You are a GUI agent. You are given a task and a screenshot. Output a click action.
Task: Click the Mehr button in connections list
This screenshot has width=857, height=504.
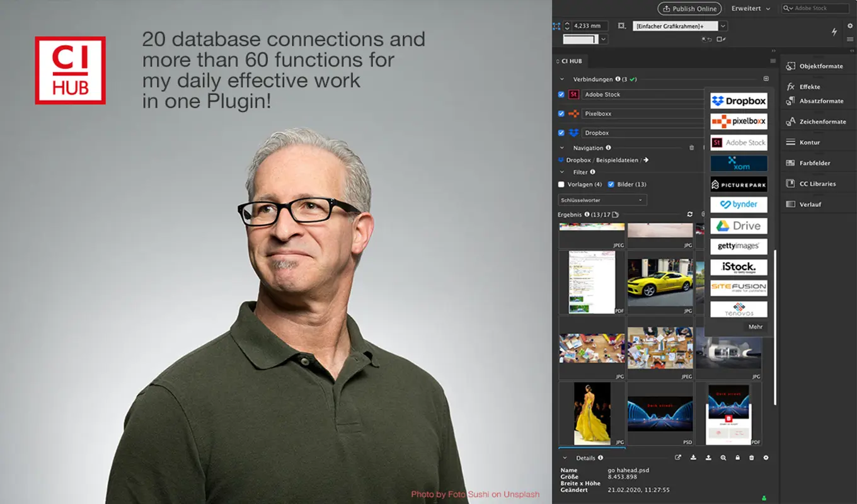click(755, 327)
